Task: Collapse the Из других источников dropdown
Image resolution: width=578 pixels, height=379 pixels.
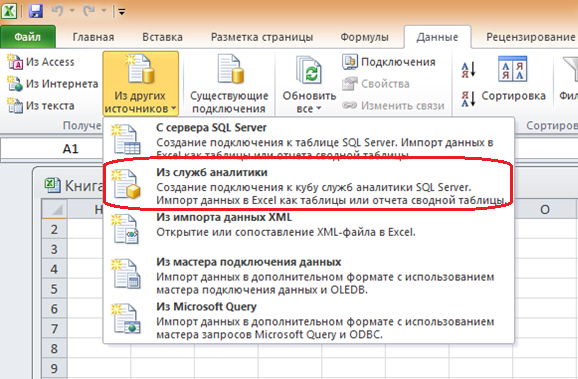Action: (140, 84)
